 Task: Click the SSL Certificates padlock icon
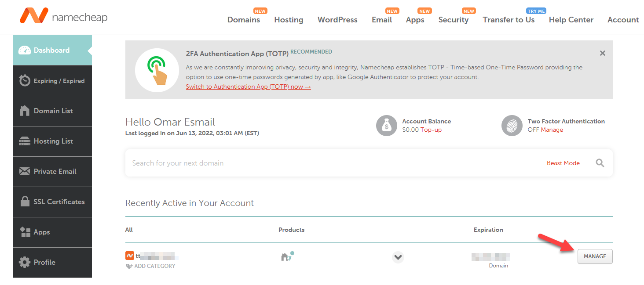[x=25, y=202]
